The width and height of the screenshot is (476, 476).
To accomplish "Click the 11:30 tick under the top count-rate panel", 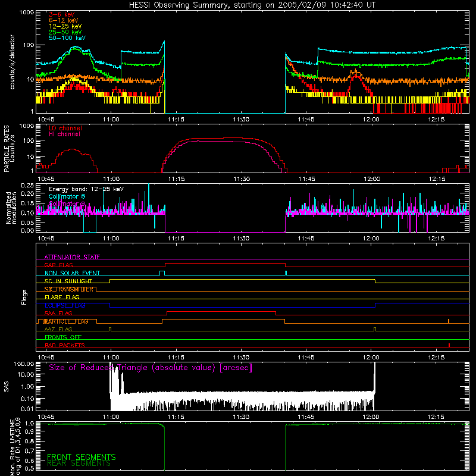I will pyautogui.click(x=241, y=120).
